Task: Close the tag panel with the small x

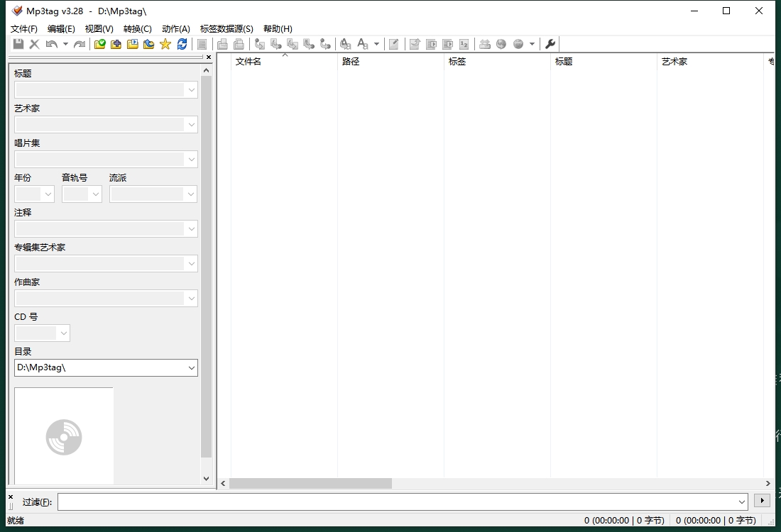Action: 208,57
